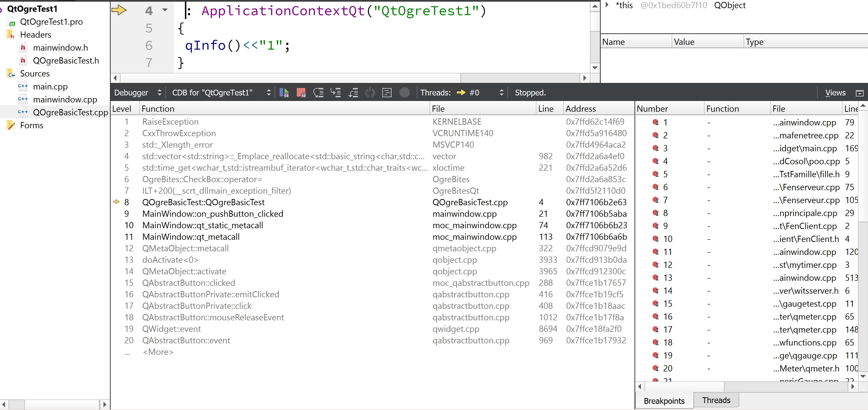Click breakpoint 8 icon for nprincipale.cpp

pos(655,213)
